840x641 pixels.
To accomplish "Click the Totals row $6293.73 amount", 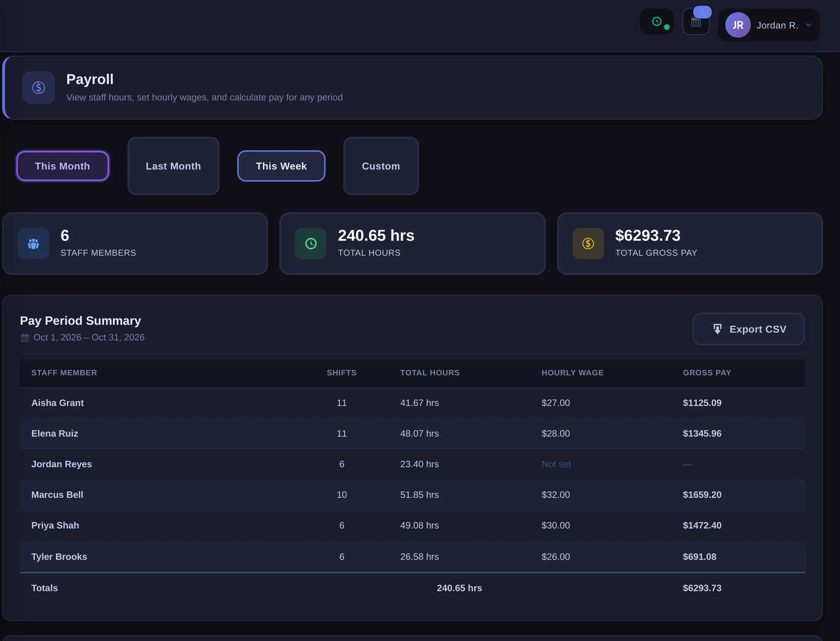I will coord(702,588).
